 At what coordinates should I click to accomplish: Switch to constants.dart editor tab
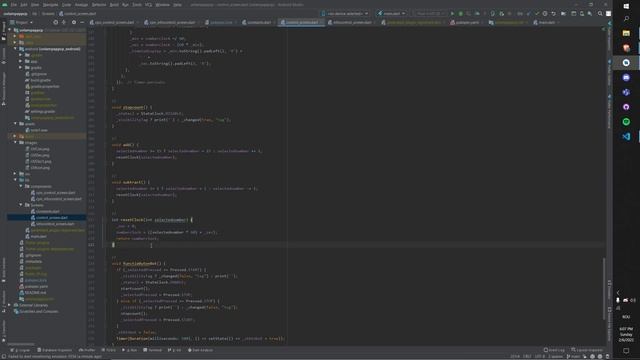[259, 22]
